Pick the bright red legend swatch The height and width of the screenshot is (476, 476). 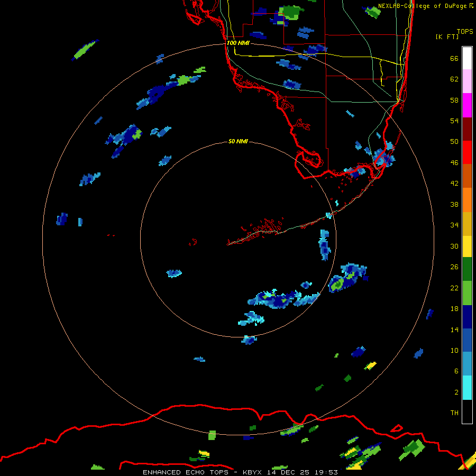click(467, 152)
